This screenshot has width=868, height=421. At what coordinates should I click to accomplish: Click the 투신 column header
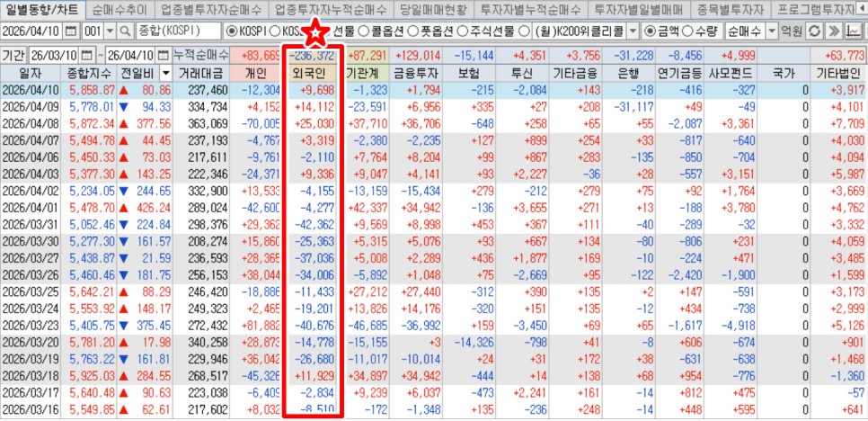522,73
